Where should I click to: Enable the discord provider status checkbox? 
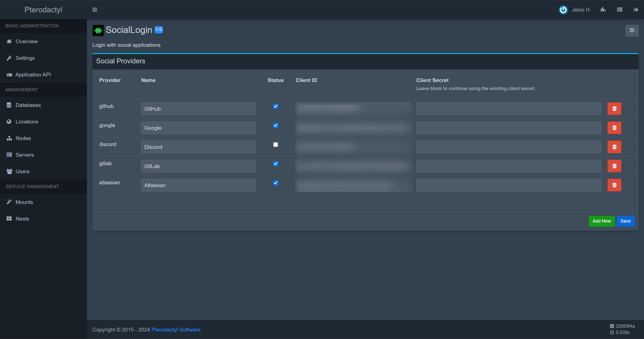click(275, 145)
